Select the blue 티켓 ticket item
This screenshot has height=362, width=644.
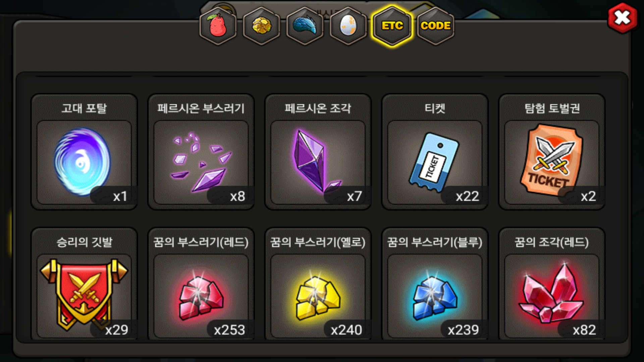[435, 162]
